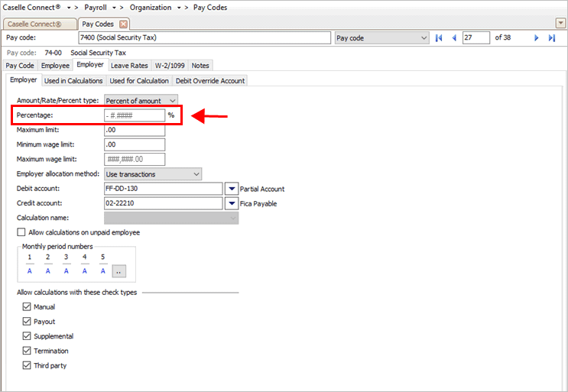
Task: Click the Debit account field FF-DD-130
Action: click(x=164, y=189)
